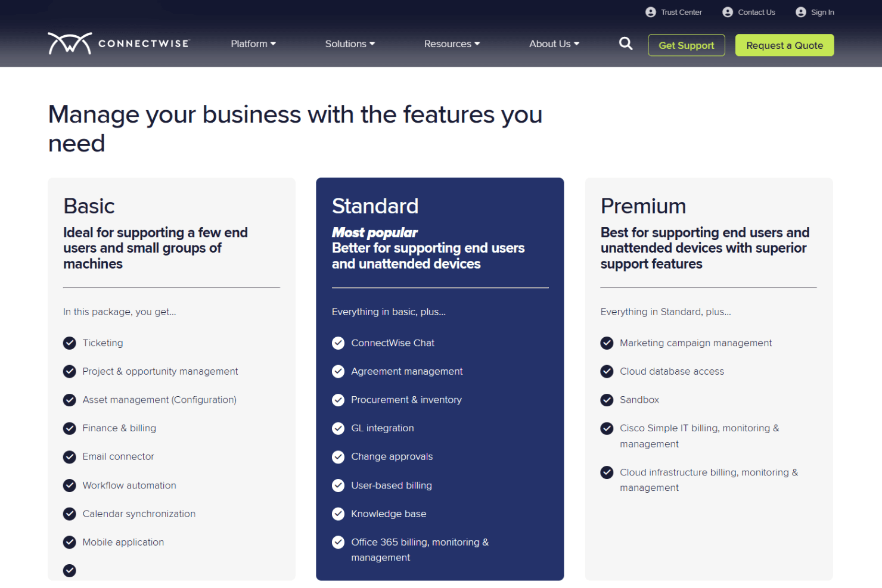Click the checkmark icon beside Finance & billing
Viewport: 882px width, 588px height.
[70, 428]
